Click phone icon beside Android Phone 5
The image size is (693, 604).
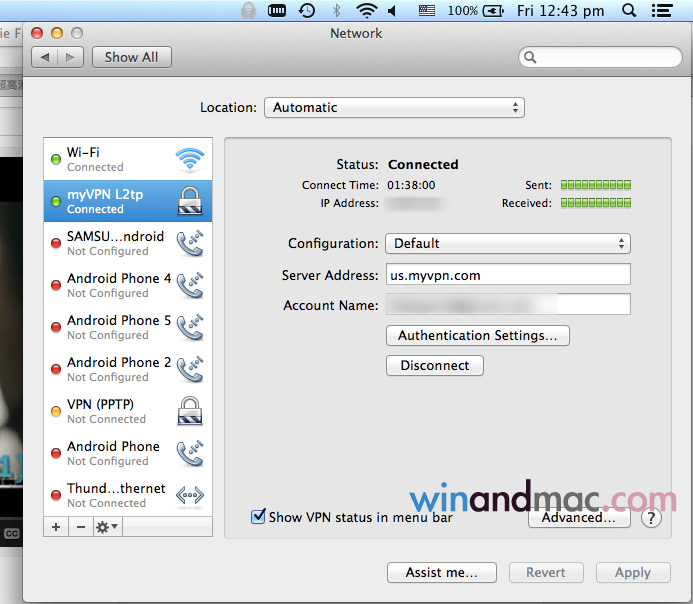click(x=190, y=327)
